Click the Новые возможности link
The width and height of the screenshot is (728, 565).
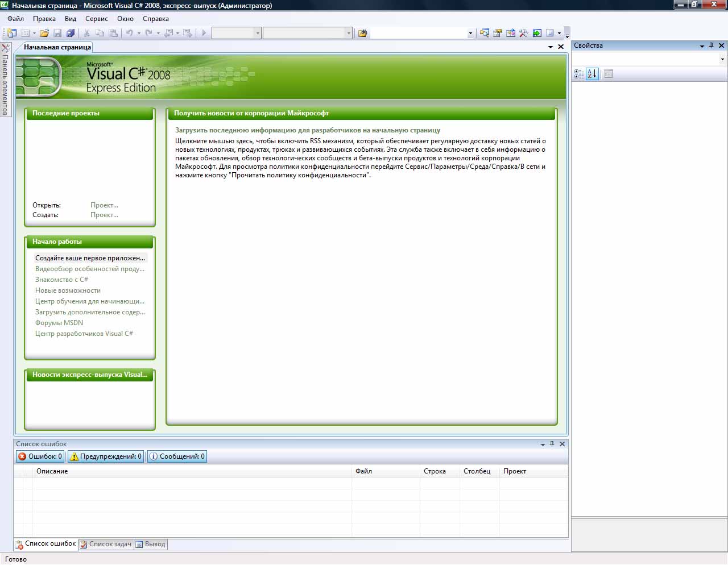coord(68,290)
